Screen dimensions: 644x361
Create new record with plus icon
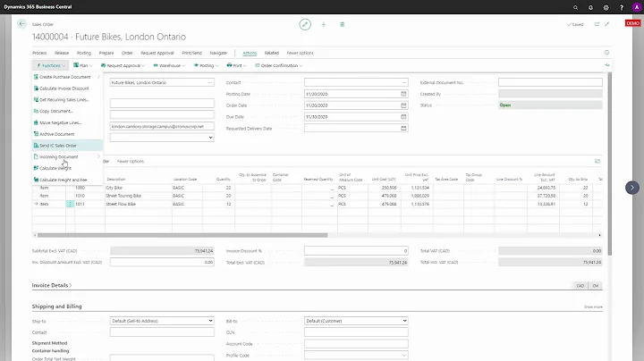[324, 25]
